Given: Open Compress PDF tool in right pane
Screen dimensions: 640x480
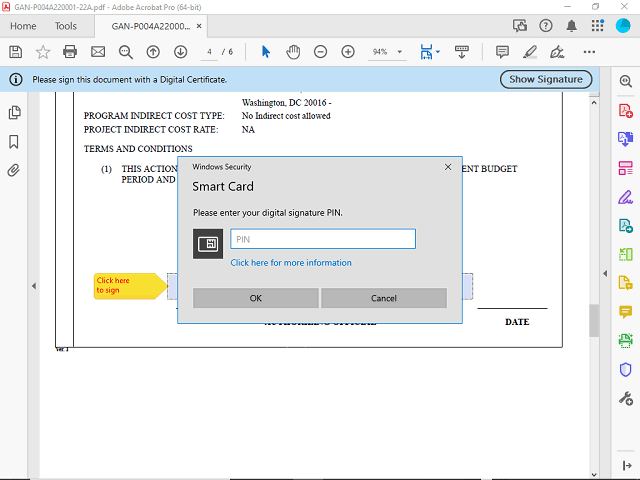Looking at the screenshot, I should 626,254.
